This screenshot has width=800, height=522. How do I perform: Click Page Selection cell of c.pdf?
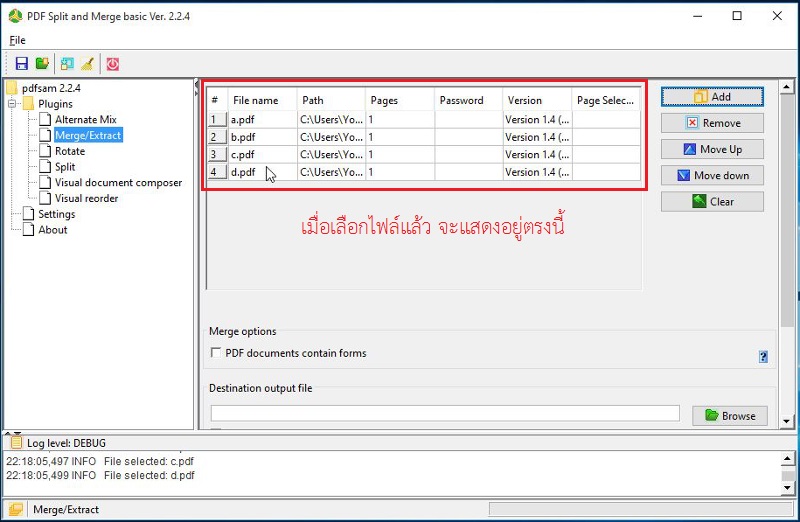pos(606,154)
